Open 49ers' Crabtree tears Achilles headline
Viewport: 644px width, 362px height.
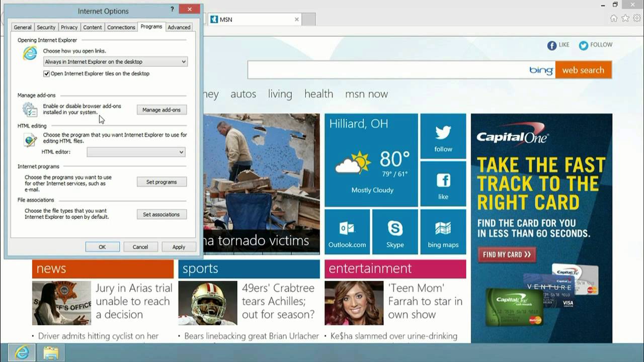point(278,301)
